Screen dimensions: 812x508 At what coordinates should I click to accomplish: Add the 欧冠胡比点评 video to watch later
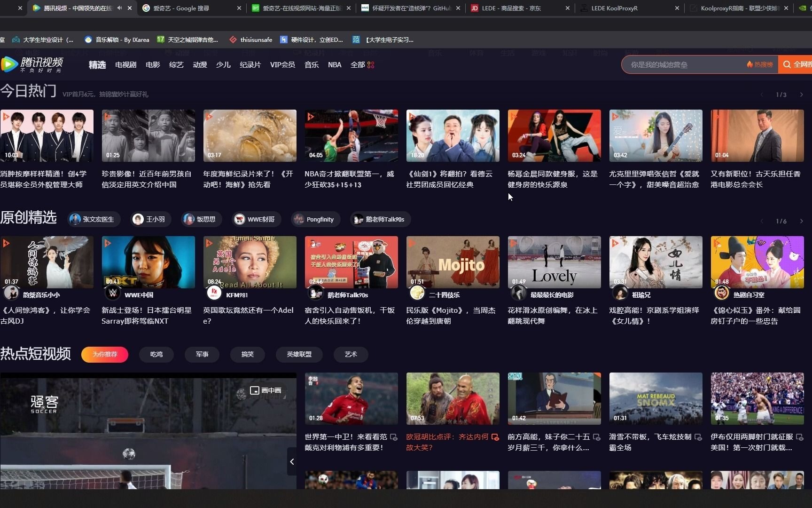pyautogui.click(x=495, y=437)
